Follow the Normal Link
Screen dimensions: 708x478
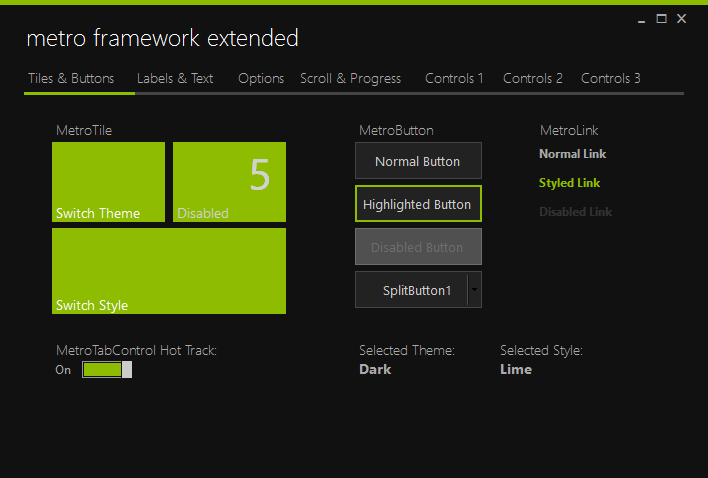click(573, 154)
